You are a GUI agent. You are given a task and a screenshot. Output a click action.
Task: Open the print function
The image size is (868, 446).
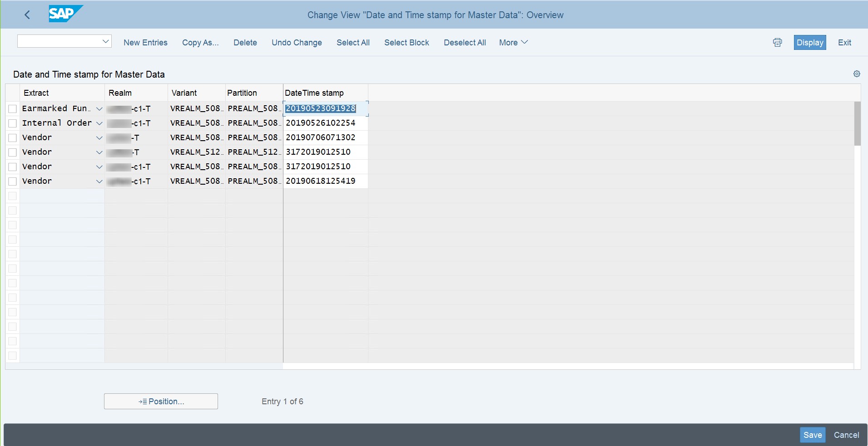(x=777, y=42)
